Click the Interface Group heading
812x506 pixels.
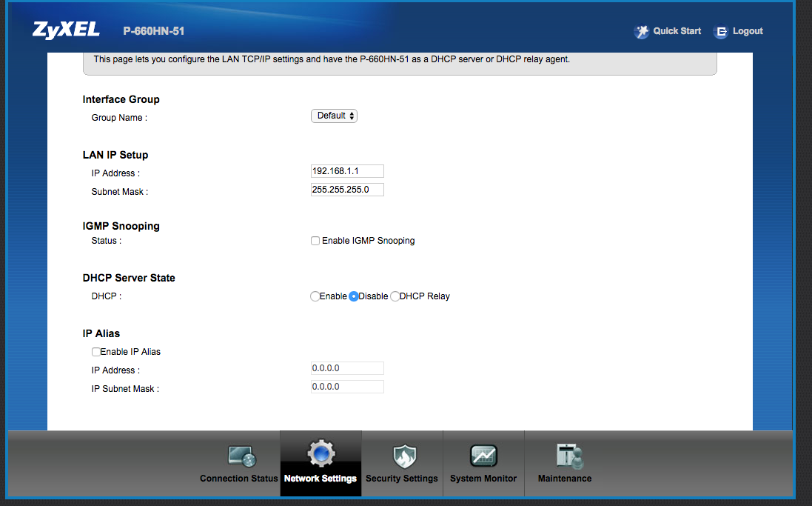pyautogui.click(x=121, y=99)
